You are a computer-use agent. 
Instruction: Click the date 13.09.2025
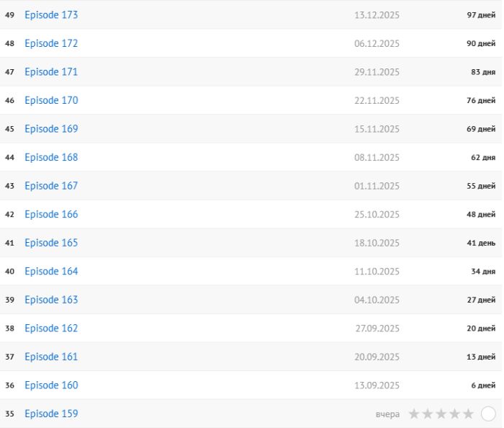coord(377,385)
